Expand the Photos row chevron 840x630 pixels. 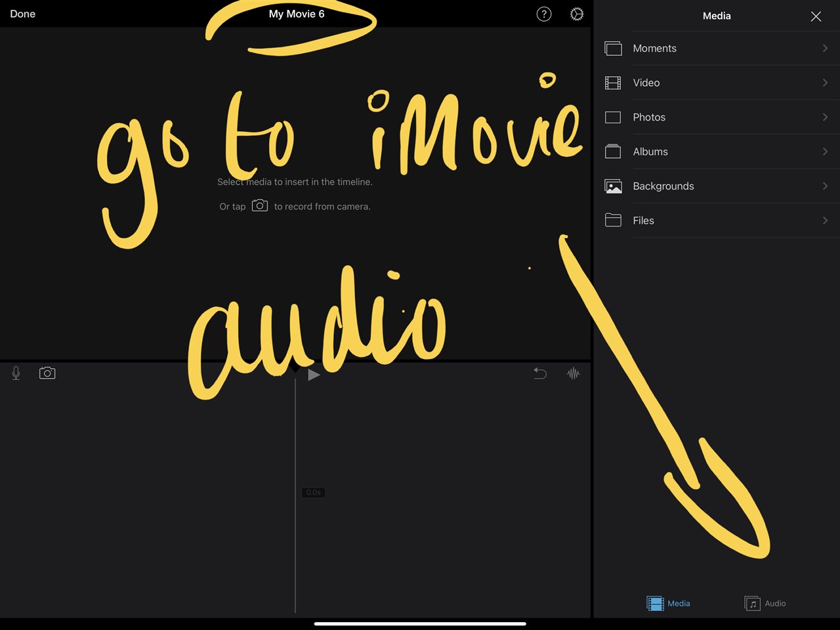pyautogui.click(x=825, y=117)
